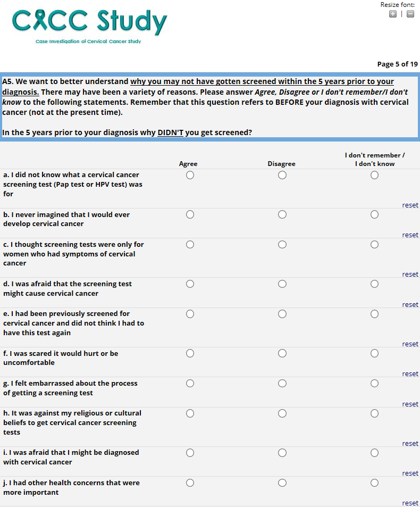This screenshot has height=507, width=420.
Task: Reset answer for statement d
Action: 410,305
